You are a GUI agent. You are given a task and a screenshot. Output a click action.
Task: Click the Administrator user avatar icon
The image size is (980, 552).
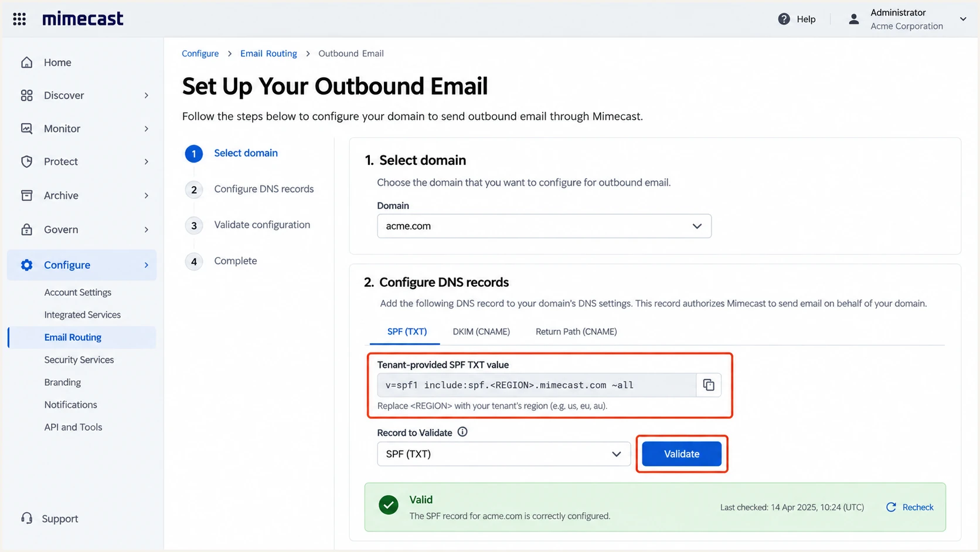point(853,19)
